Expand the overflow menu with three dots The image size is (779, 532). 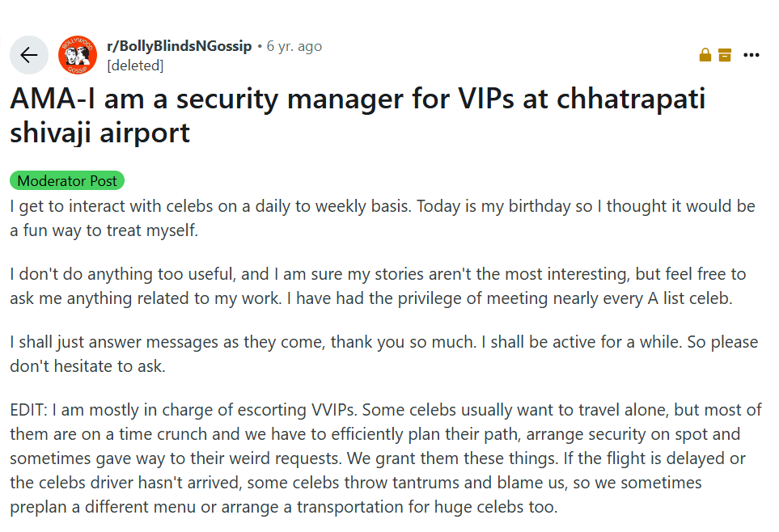click(751, 55)
